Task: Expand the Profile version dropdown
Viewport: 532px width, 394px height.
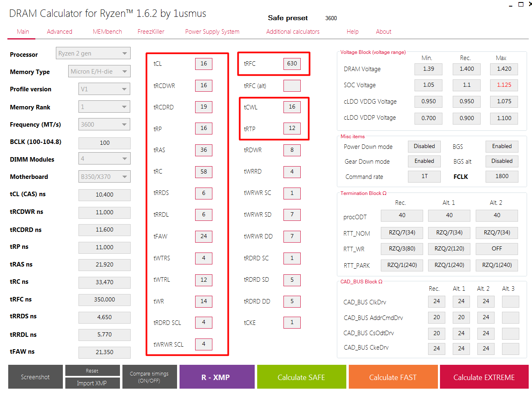Action: coord(104,89)
